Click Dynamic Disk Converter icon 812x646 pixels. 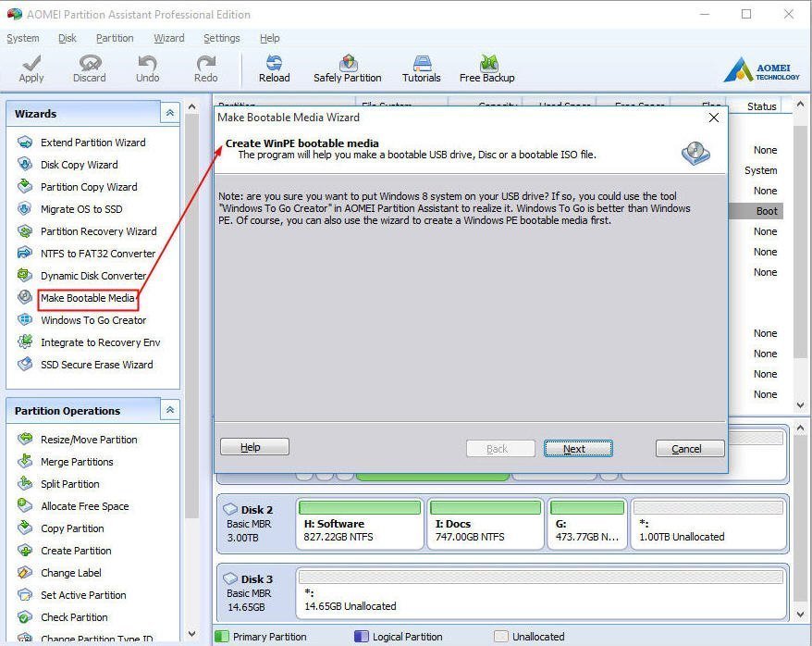pyautogui.click(x=25, y=276)
